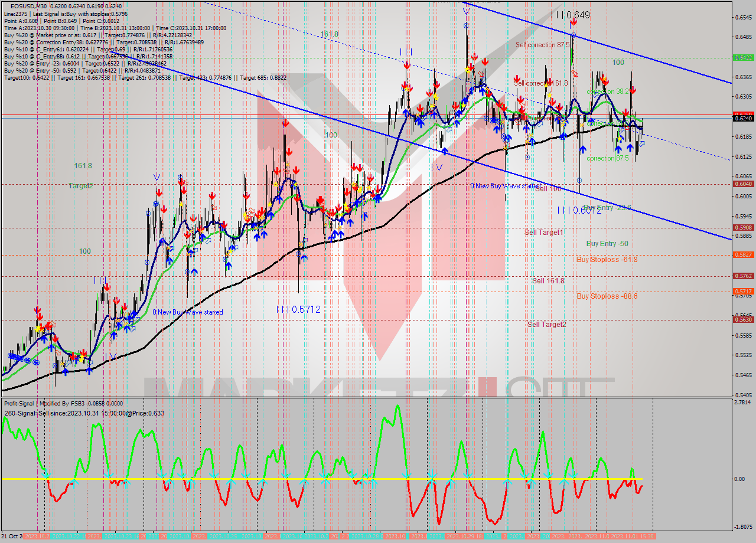The image size is (756, 543).
Task: Click the 0.5908 price axis tag
Action: (x=742, y=228)
